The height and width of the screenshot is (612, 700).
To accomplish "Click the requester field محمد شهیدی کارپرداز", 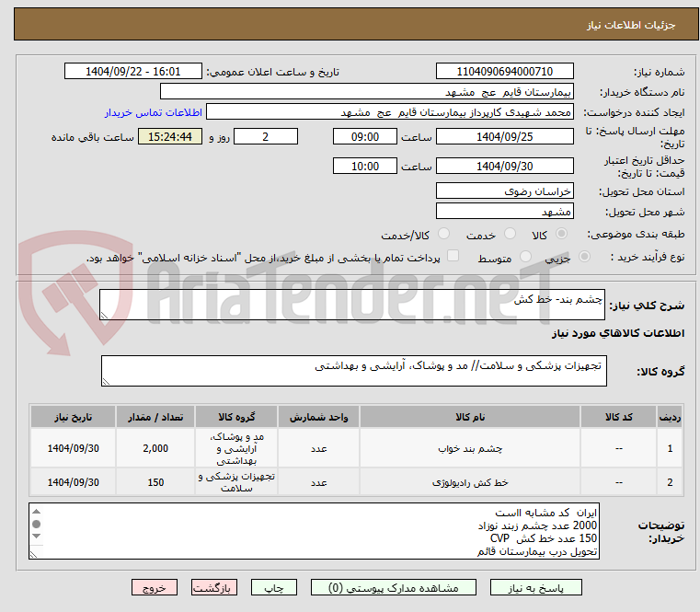I will [x=389, y=112].
